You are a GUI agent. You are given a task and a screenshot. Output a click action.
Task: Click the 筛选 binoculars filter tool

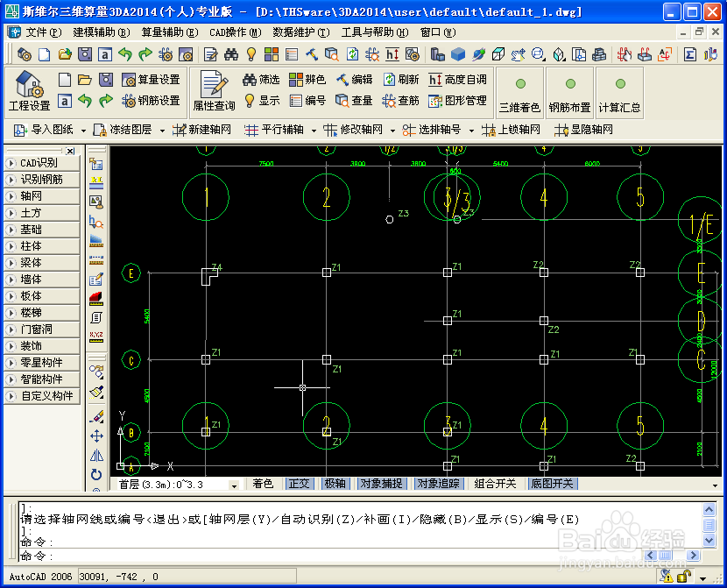point(262,80)
